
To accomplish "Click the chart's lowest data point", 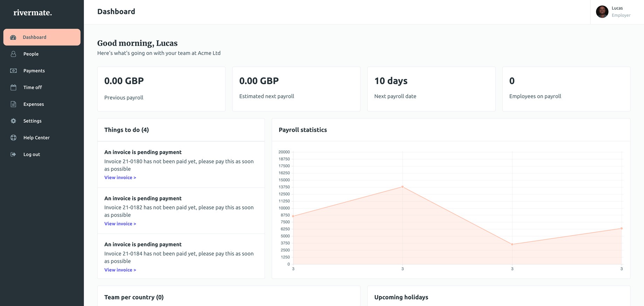I will click(512, 244).
